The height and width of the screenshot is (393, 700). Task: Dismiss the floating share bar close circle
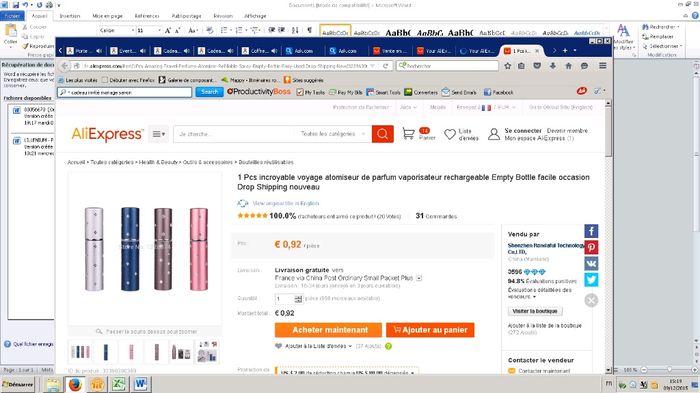591,301
